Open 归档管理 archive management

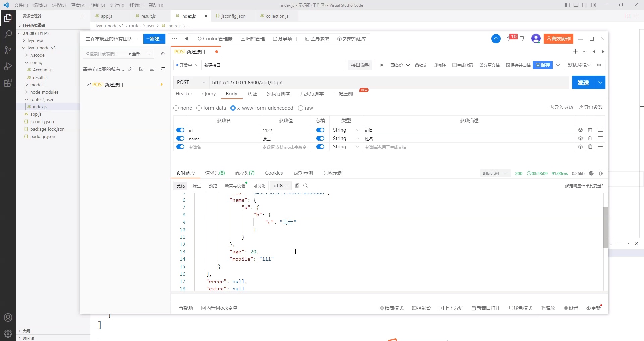[253, 39]
